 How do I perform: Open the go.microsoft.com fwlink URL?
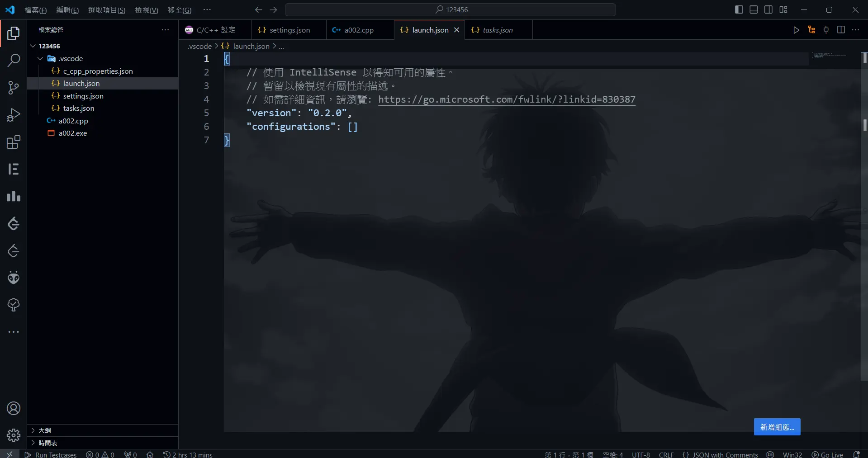507,99
